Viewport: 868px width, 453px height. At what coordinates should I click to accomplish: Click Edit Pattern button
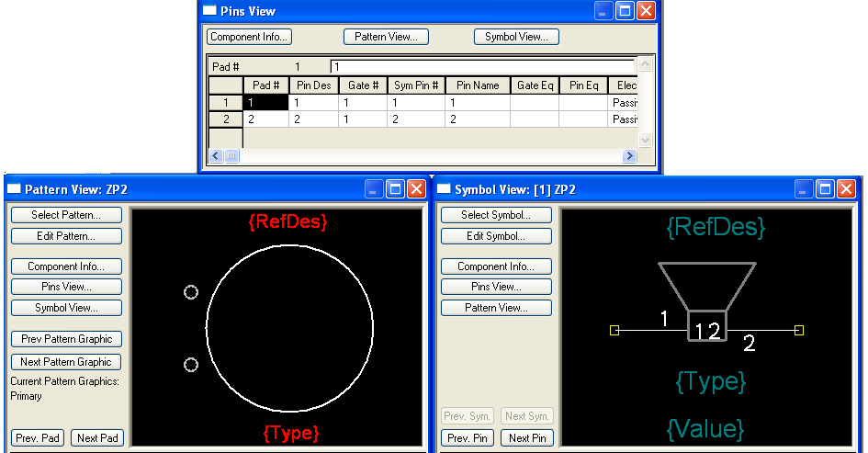click(x=66, y=236)
